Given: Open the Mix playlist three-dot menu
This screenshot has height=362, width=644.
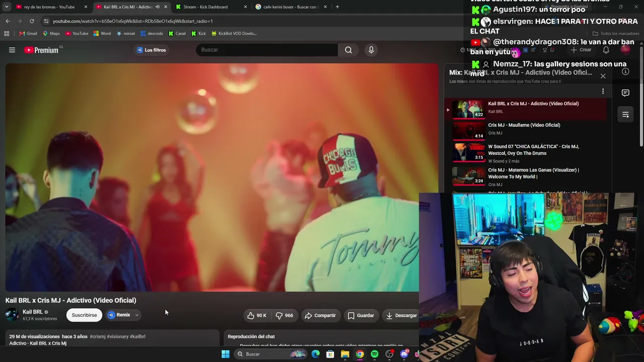Looking at the screenshot, I should tap(603, 92).
